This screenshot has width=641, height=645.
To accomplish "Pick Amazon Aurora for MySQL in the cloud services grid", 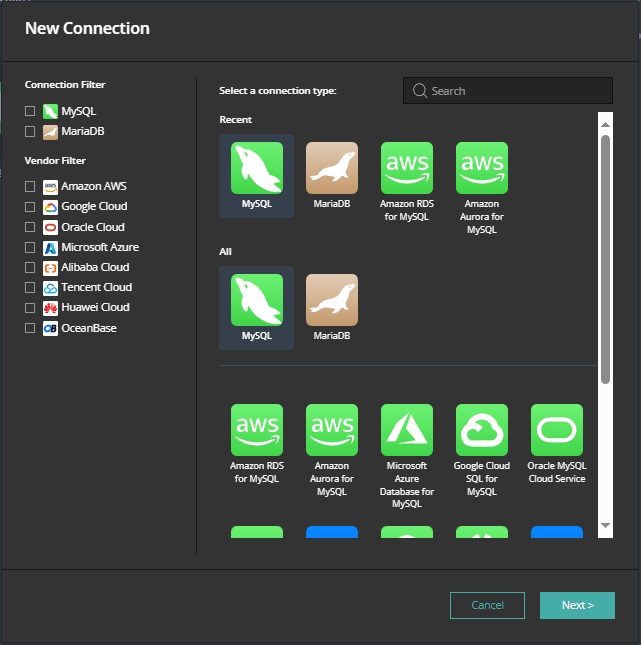I will click(332, 430).
